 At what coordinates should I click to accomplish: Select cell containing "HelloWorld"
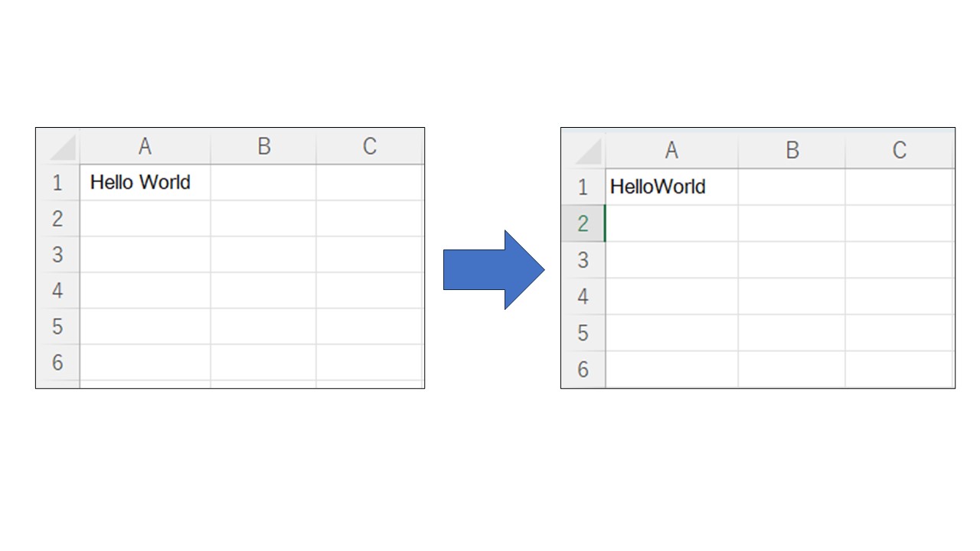coord(671,187)
